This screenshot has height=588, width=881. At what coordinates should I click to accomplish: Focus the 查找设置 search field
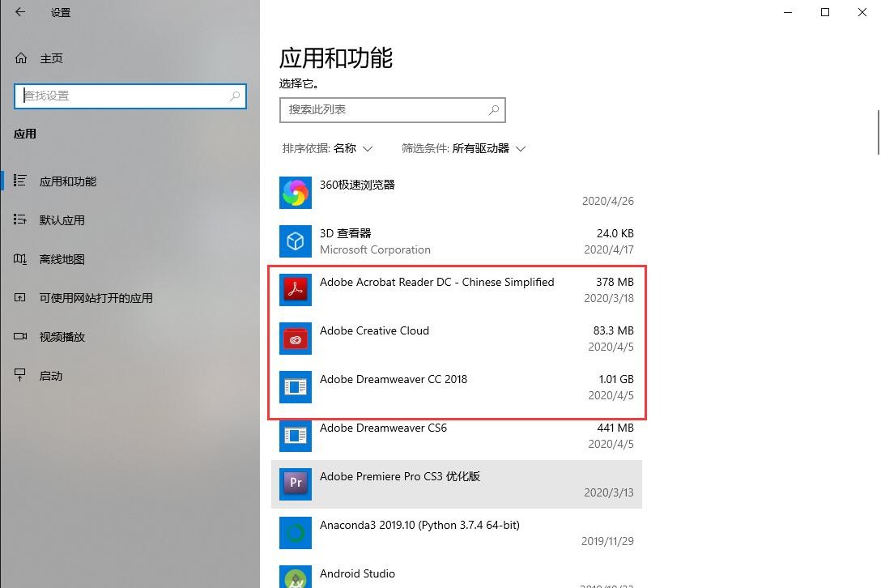[130, 96]
